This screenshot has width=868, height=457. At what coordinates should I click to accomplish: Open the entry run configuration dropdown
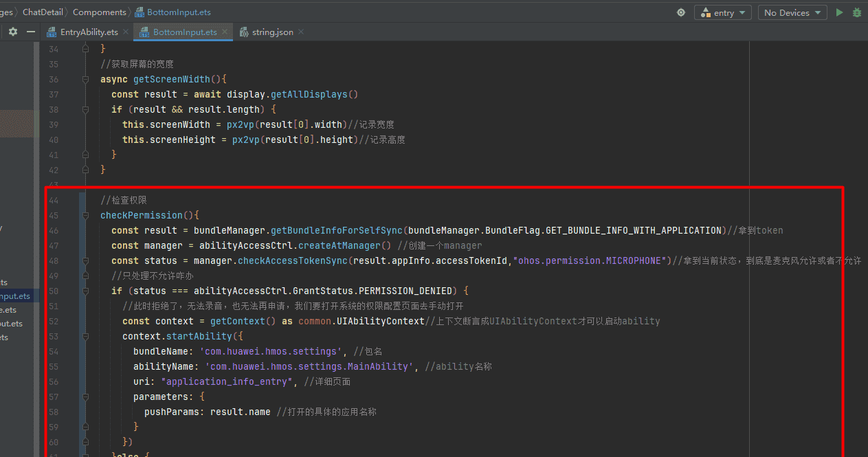[x=724, y=12]
